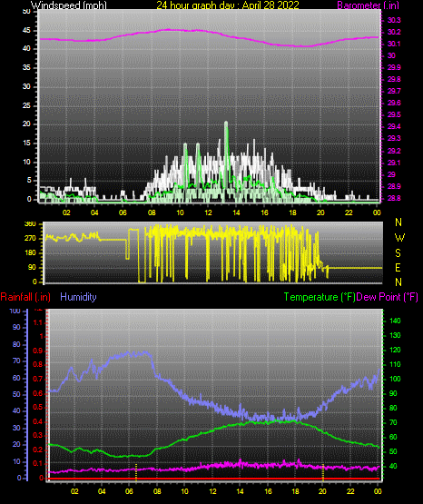Click the "15" windspeed scale value
The width and height of the screenshot is (423, 504).
26,143
